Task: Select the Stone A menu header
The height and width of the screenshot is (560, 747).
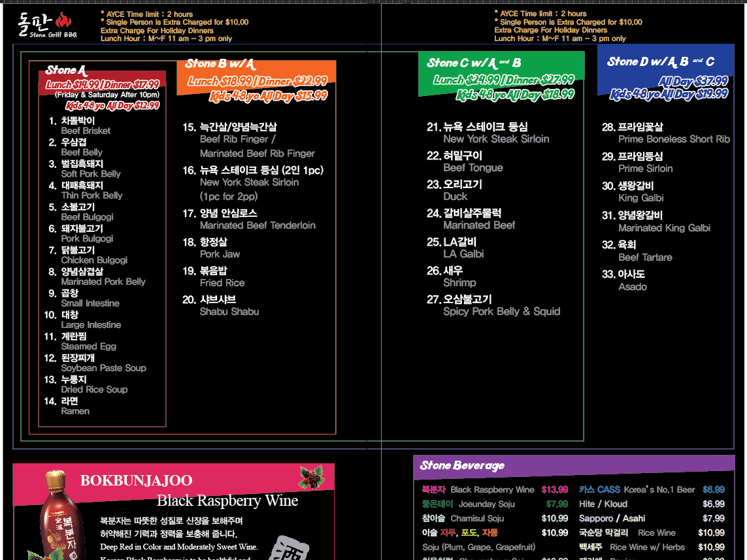Action: (65, 70)
